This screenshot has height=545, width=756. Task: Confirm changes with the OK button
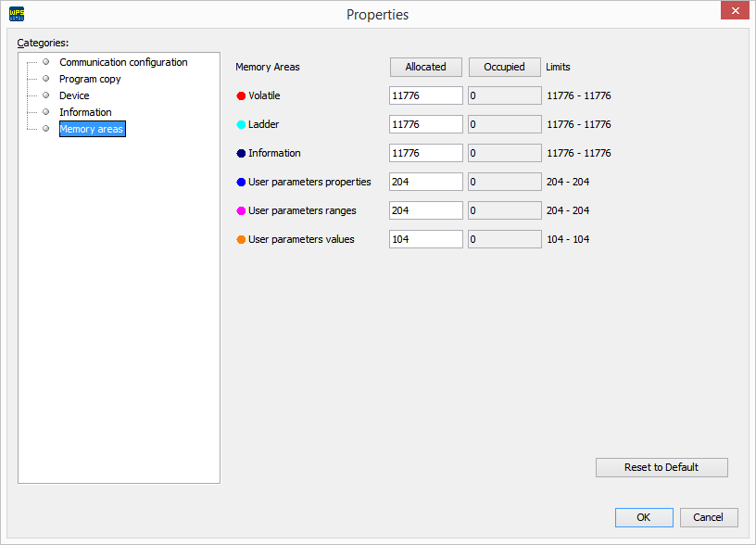[x=644, y=517]
